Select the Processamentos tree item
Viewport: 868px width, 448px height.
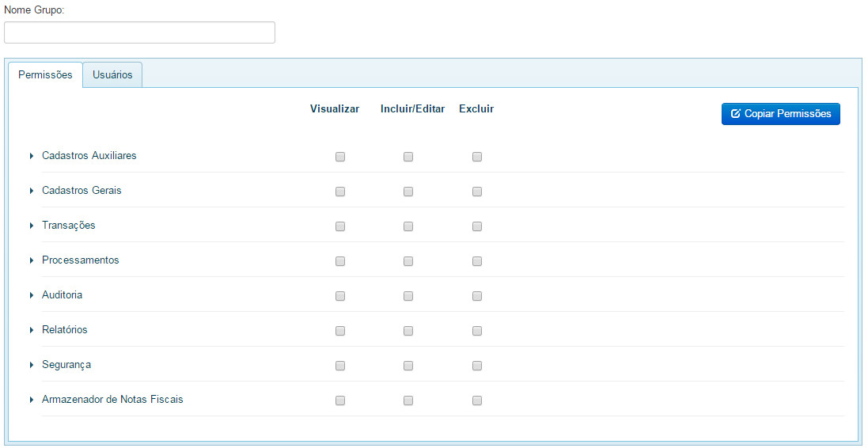pos(80,260)
